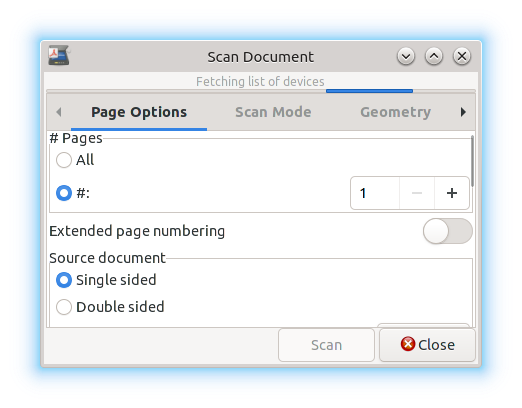The height and width of the screenshot is (408, 522).
Task: Click the vertical scrollbar in options panel
Action: pyautogui.click(x=472, y=161)
